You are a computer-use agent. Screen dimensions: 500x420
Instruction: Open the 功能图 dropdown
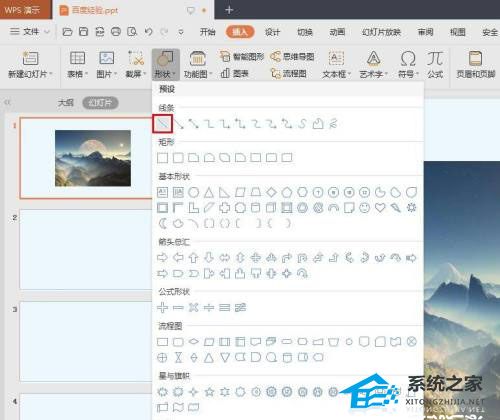point(198,65)
